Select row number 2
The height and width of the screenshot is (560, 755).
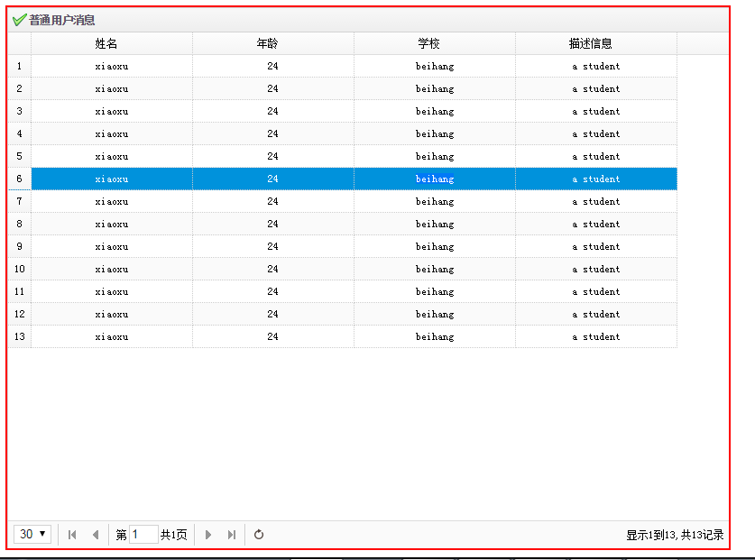[x=19, y=88]
